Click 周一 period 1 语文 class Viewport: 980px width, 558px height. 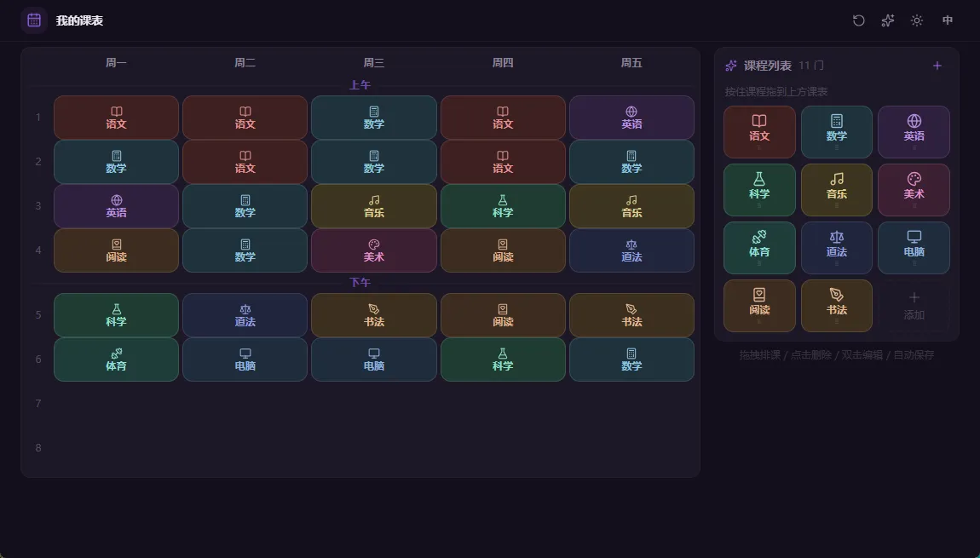[116, 118]
